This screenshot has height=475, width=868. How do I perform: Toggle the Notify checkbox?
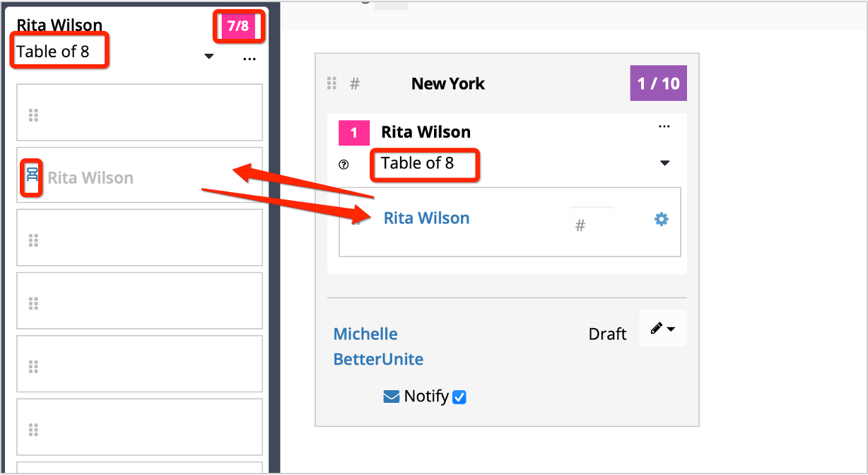(x=459, y=397)
